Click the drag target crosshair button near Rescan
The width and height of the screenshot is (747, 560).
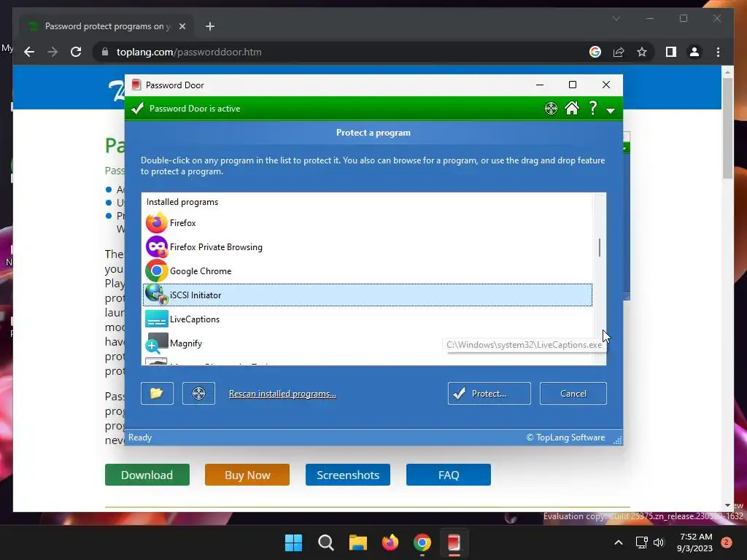198,393
